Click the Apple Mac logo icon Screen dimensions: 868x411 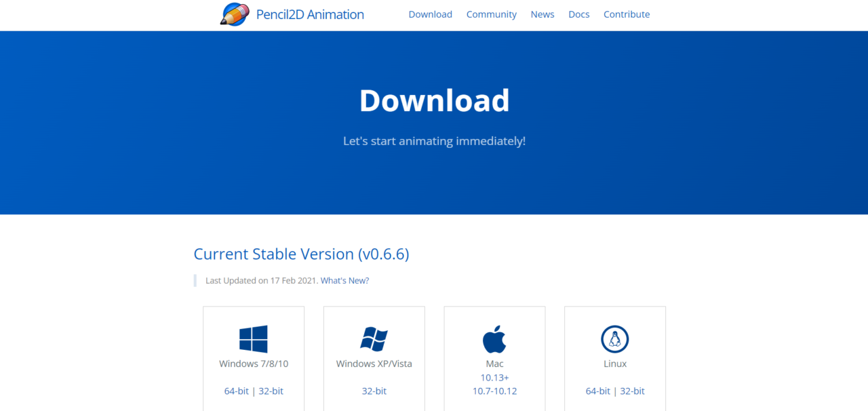(494, 339)
